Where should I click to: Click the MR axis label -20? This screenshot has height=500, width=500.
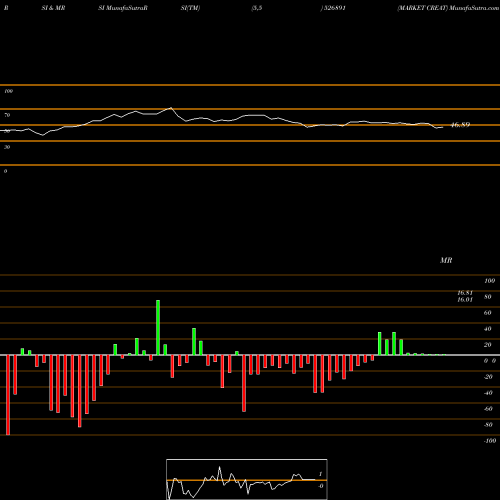tap(488, 377)
